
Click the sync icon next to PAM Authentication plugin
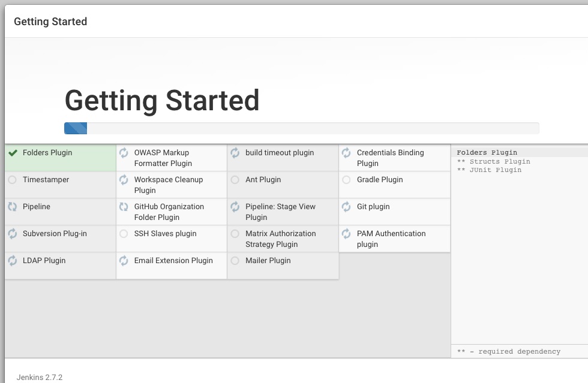click(x=347, y=234)
